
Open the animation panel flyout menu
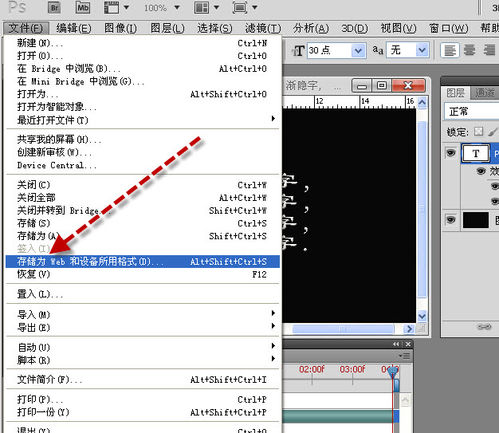405,356
